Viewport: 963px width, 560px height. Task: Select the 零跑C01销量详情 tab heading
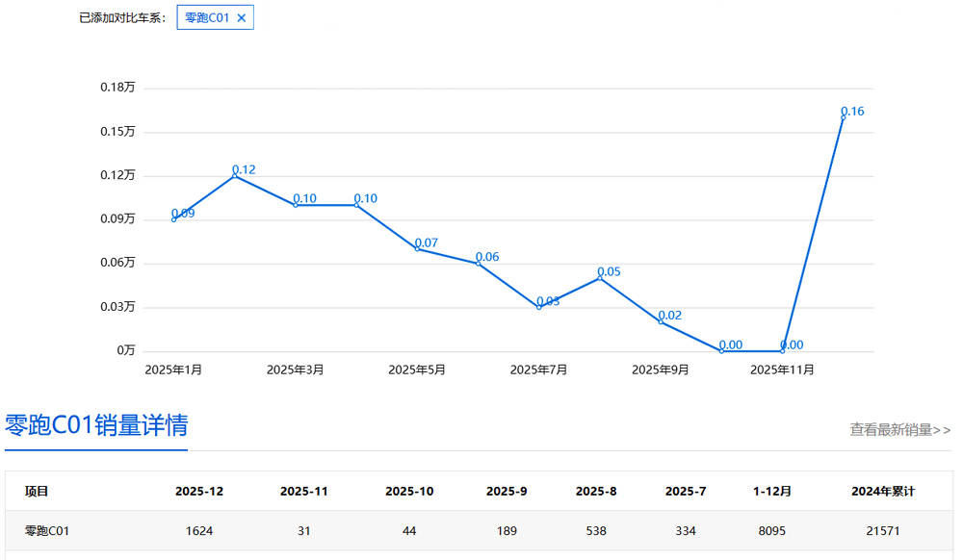[96, 425]
